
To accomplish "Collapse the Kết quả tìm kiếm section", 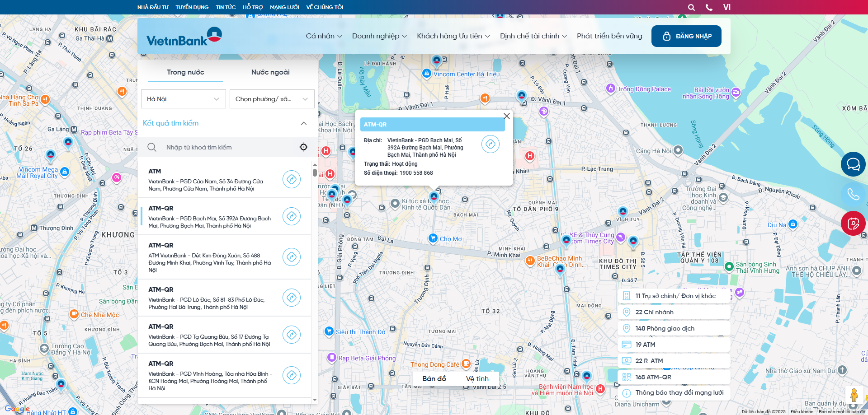I will [x=303, y=123].
